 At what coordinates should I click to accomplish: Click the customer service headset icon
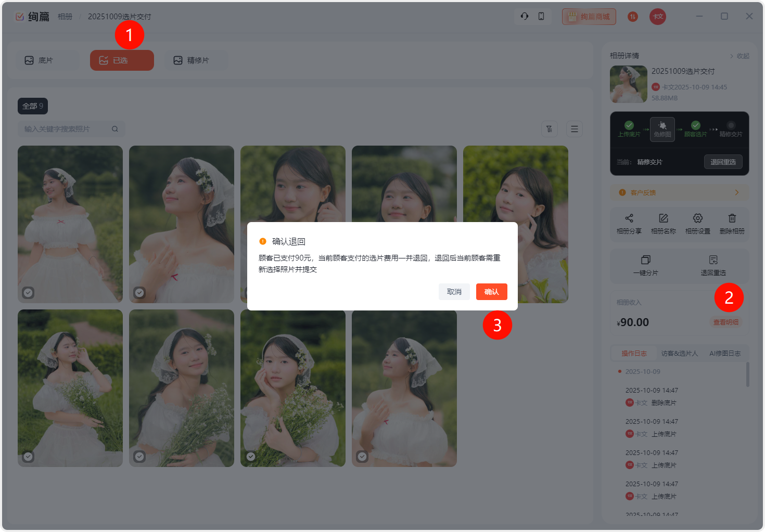click(x=525, y=16)
